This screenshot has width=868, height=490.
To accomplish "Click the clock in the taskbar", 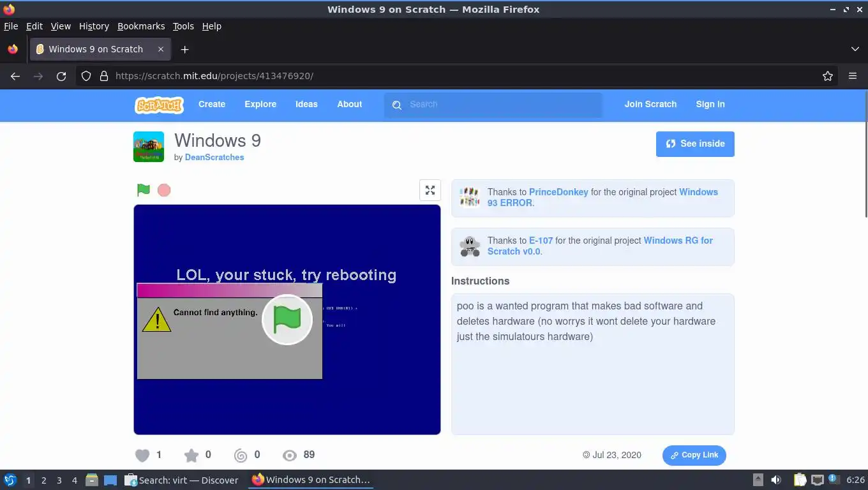I will point(855,480).
